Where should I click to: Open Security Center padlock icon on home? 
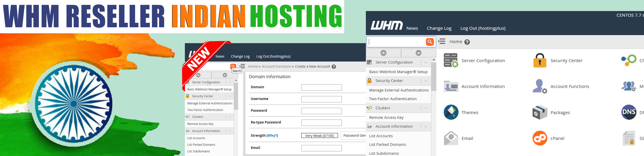click(x=540, y=60)
